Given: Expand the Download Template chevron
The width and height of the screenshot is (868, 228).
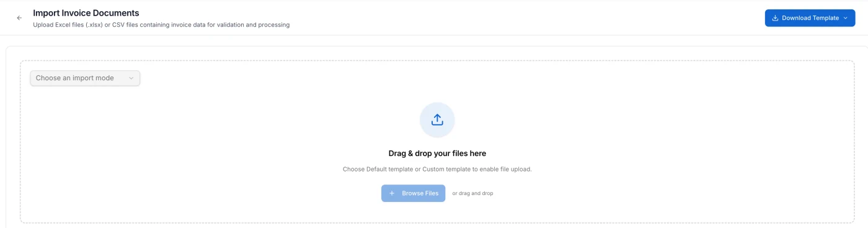Looking at the screenshot, I should tap(845, 18).
